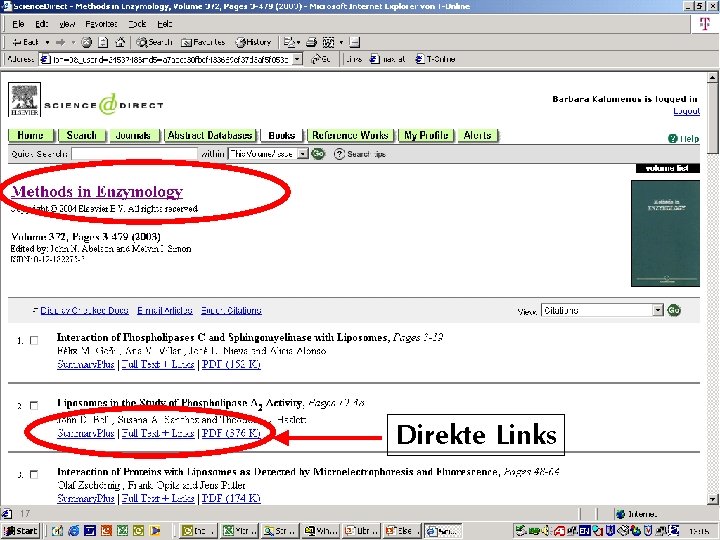Image resolution: width=720 pixels, height=540 pixels.
Task: Switch to the My Profile tab
Action: (x=426, y=135)
